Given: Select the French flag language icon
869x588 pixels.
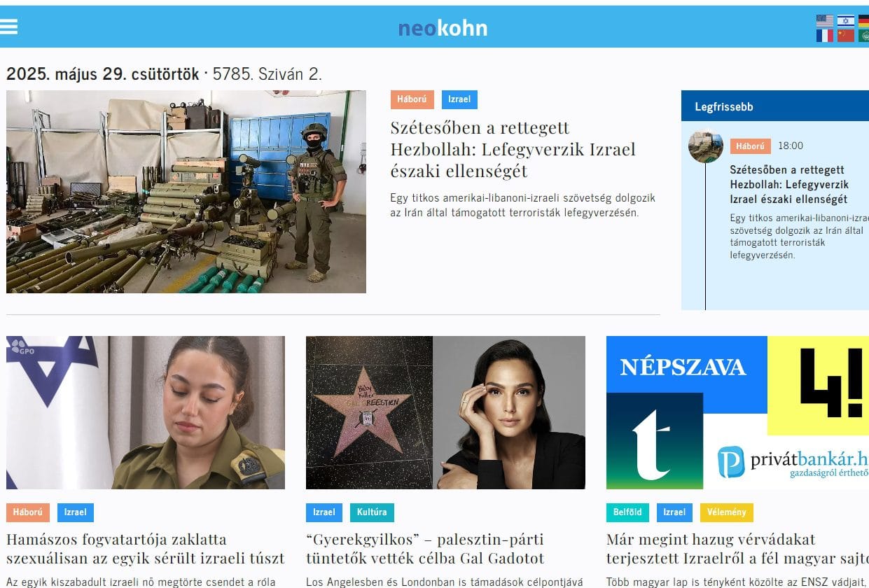Looking at the screenshot, I should point(825,35).
